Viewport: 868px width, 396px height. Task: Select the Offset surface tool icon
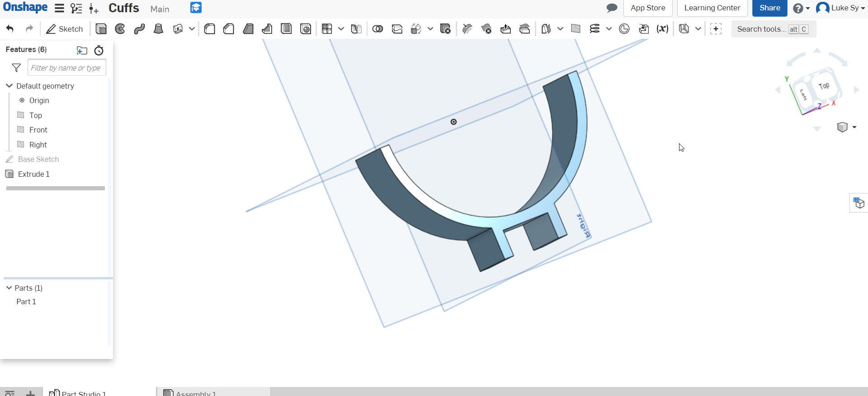(x=546, y=29)
